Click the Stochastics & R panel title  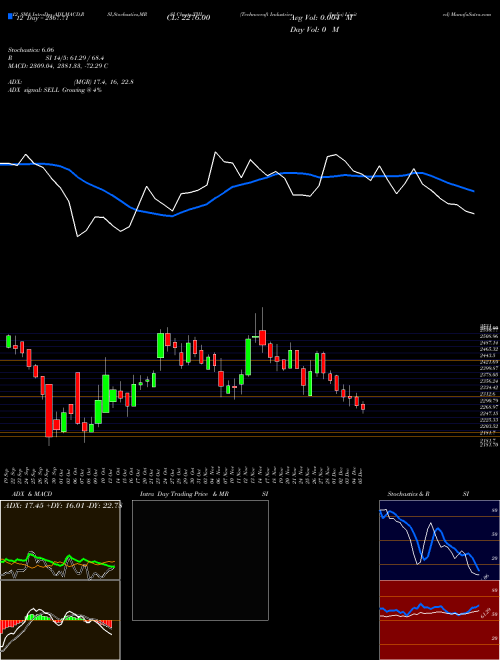tap(408, 494)
